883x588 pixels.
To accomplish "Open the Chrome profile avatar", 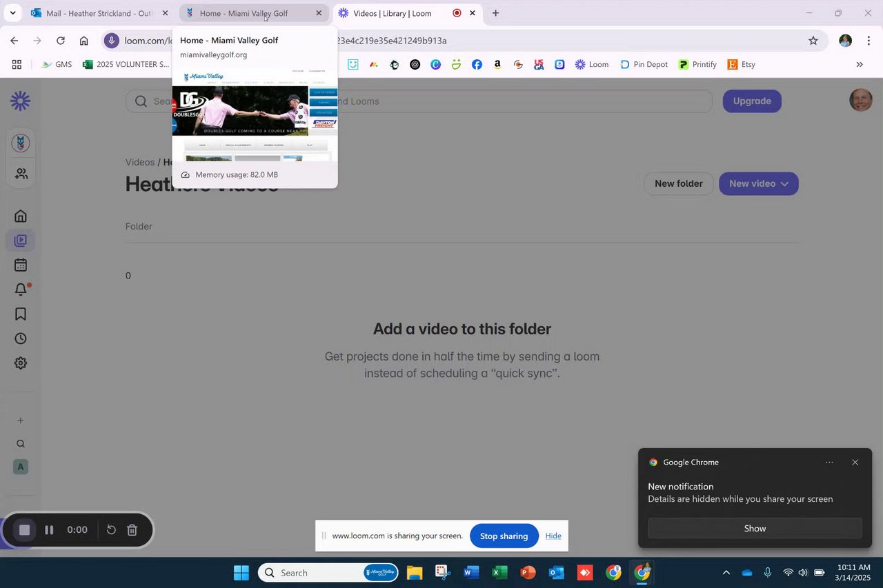I will pos(845,41).
